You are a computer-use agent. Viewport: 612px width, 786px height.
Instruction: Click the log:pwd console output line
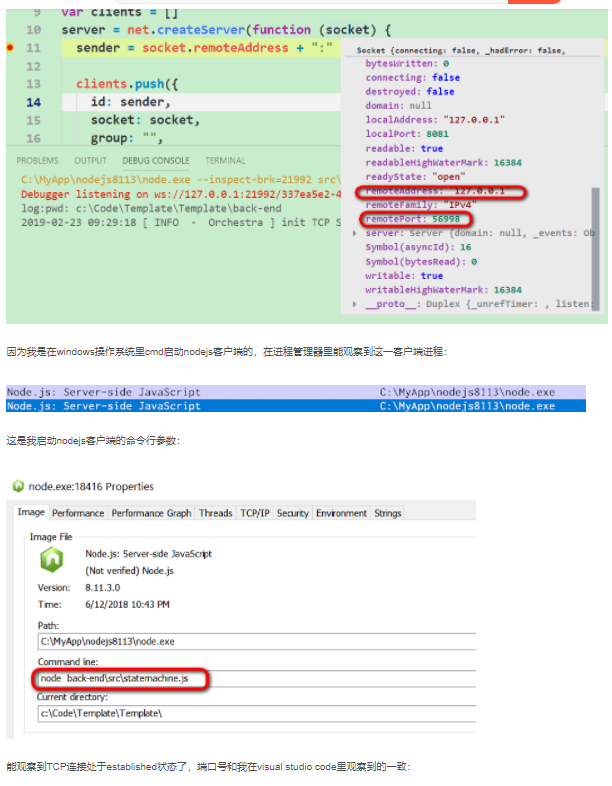tap(151, 208)
